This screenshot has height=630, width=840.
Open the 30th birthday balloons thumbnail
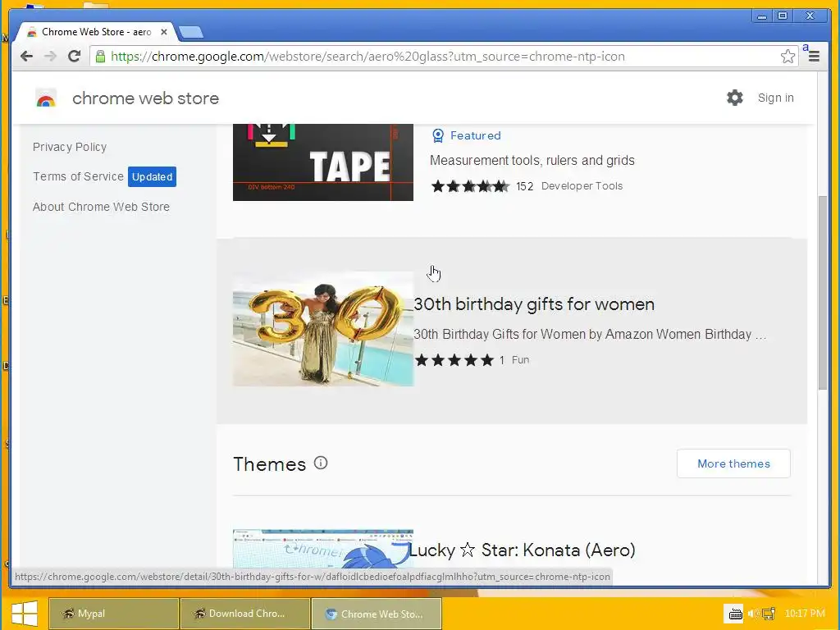pos(323,329)
